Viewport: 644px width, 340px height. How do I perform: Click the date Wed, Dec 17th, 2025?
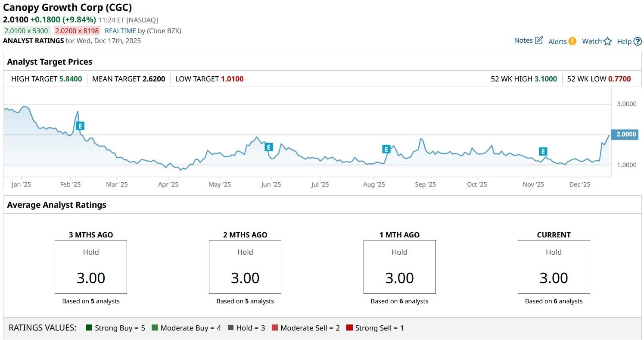click(109, 41)
